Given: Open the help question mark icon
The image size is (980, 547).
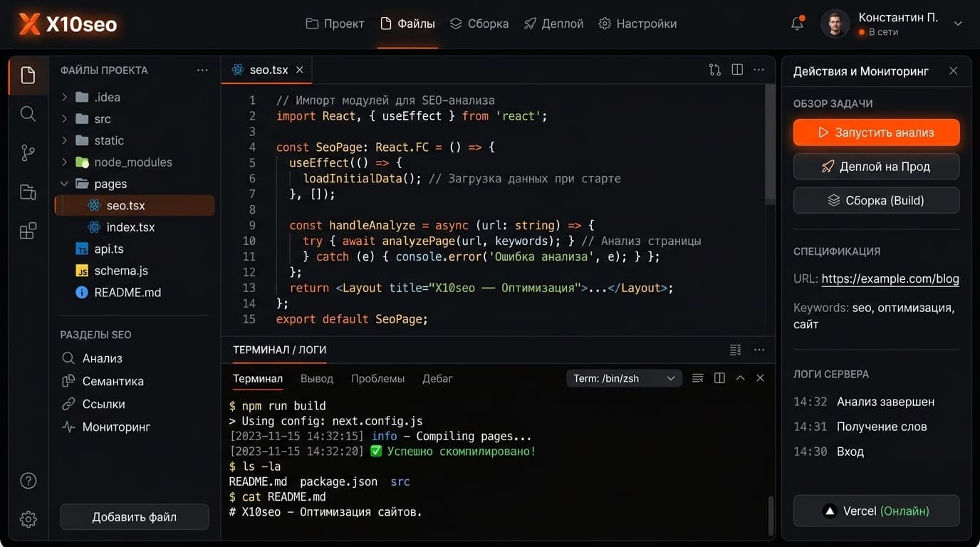Looking at the screenshot, I should pos(28,481).
